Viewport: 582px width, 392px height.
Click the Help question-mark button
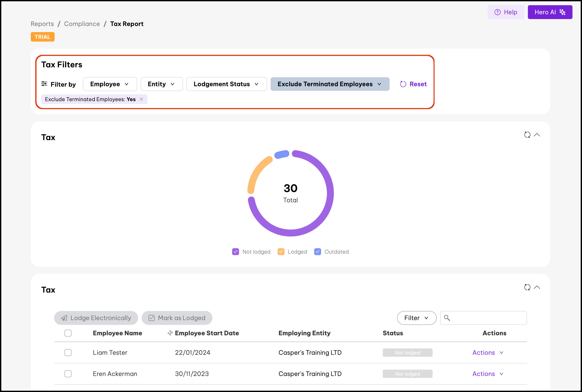(506, 12)
